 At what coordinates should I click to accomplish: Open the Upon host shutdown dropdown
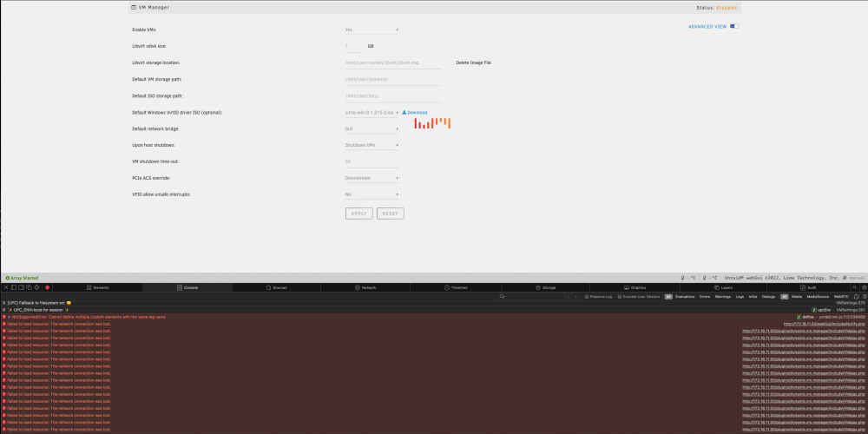pyautogui.click(x=372, y=145)
